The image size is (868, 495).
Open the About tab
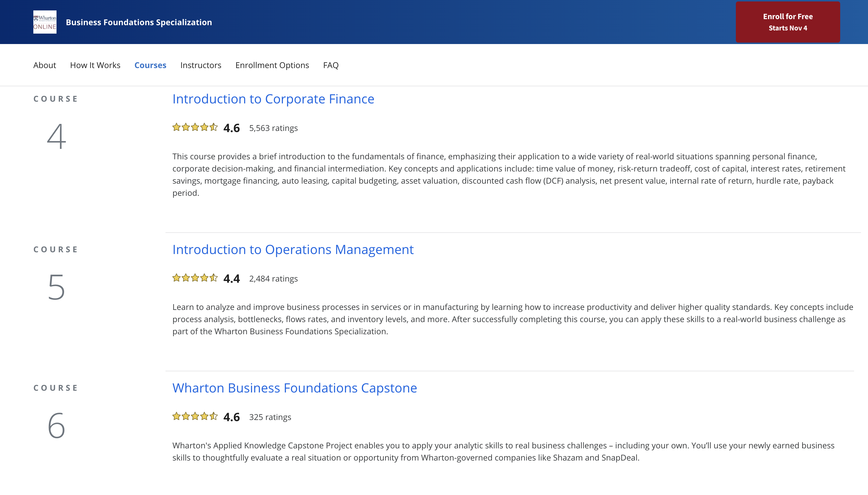pos(45,65)
